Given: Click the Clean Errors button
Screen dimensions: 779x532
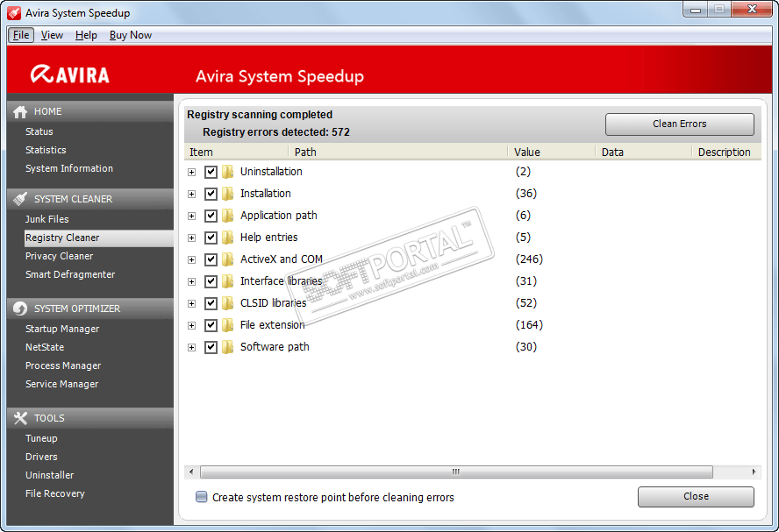Looking at the screenshot, I should click(679, 124).
